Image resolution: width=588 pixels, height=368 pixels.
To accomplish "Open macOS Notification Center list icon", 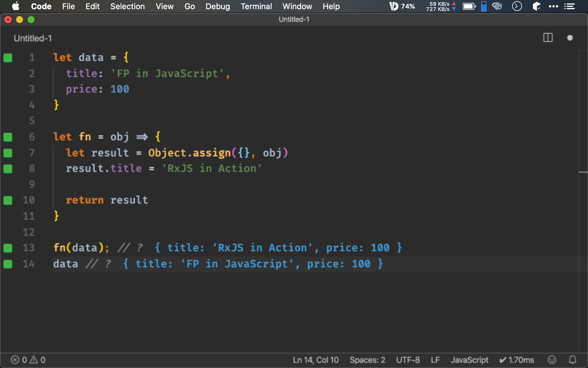I will [570, 6].
